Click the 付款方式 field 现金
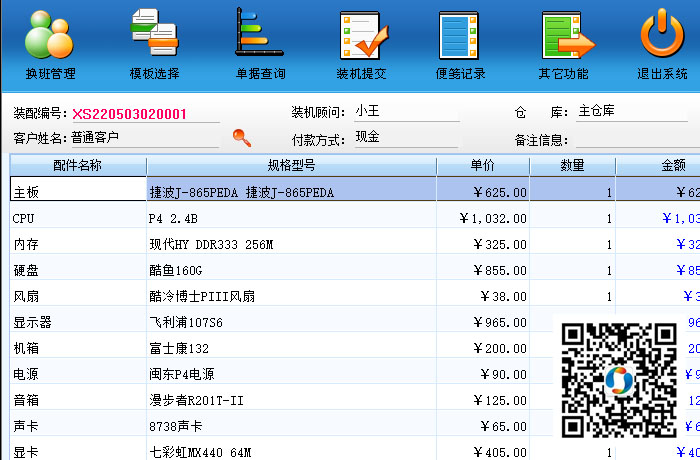700x460 pixels. tap(406, 137)
